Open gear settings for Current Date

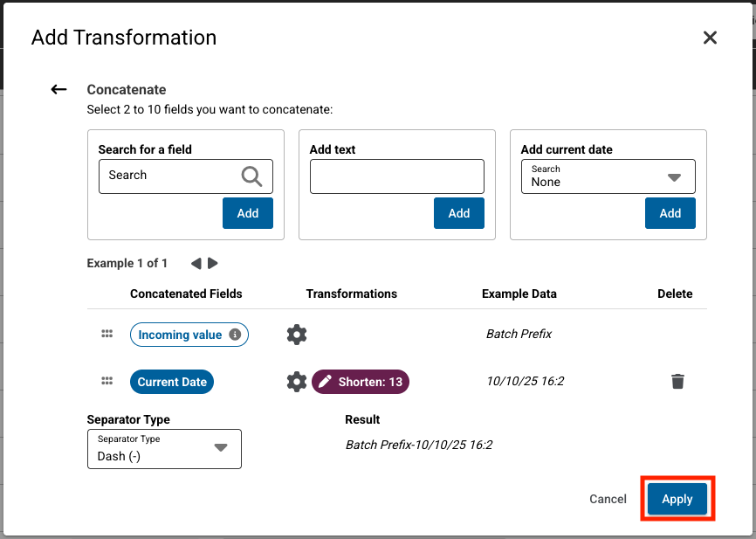(297, 382)
